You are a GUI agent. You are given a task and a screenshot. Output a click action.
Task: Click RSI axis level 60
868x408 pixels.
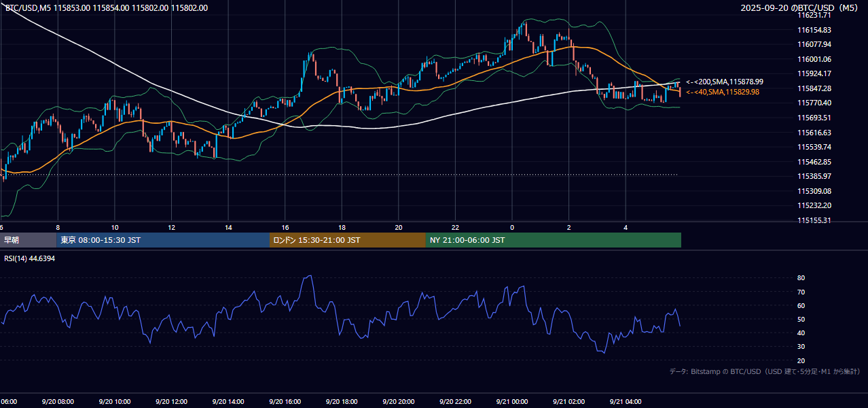801,306
